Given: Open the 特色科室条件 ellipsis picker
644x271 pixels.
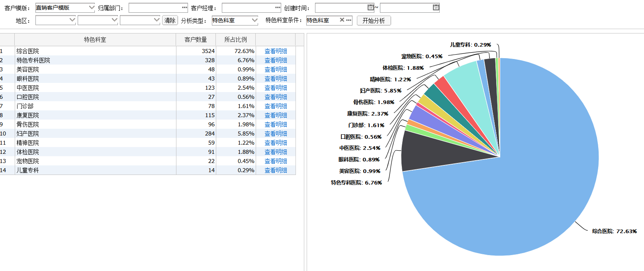Looking at the screenshot, I should tap(349, 20).
